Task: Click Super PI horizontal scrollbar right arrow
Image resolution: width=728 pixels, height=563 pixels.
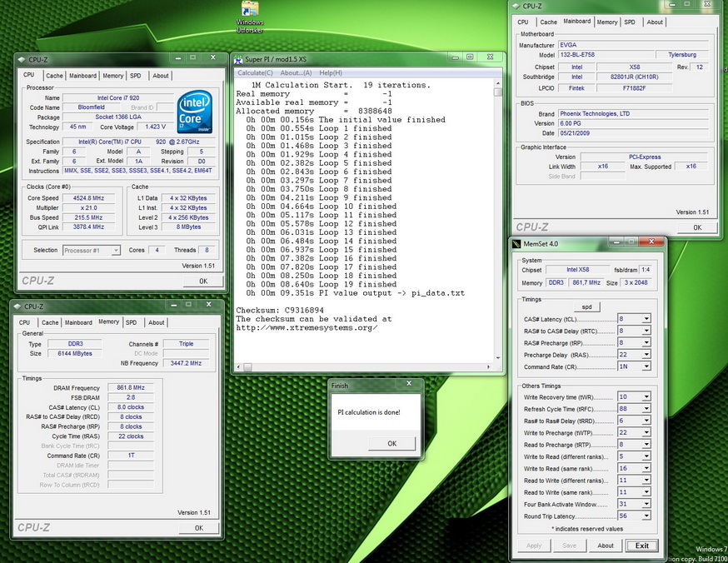Action: (488, 367)
